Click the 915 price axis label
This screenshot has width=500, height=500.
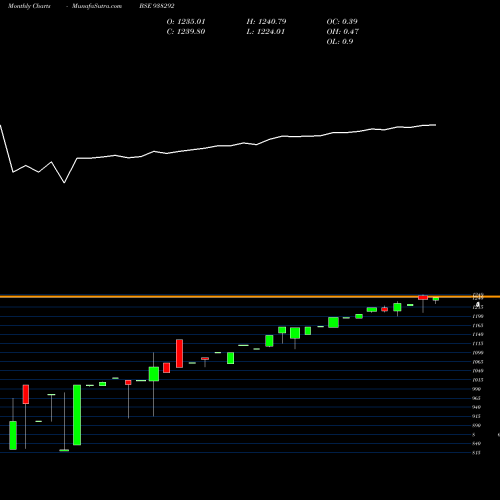pyautogui.click(x=477, y=416)
